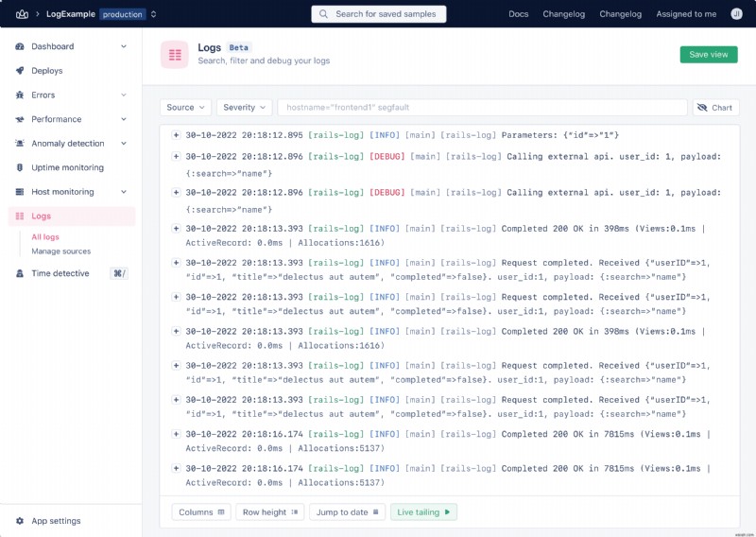This screenshot has width=756, height=537.
Task: Click the Columns button
Action: (201, 511)
